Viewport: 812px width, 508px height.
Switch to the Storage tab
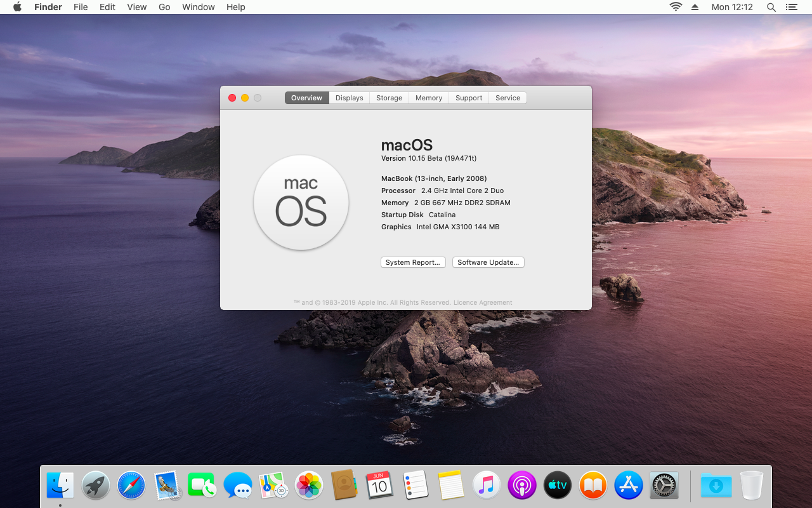pos(390,98)
